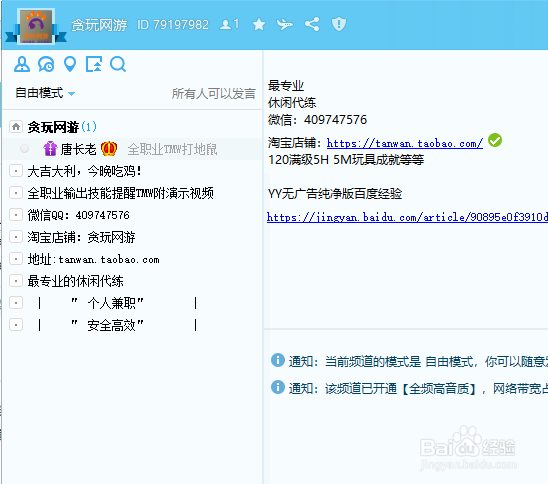The image size is (548, 484).
Task: Click the online member count icon
Action: 229,24
